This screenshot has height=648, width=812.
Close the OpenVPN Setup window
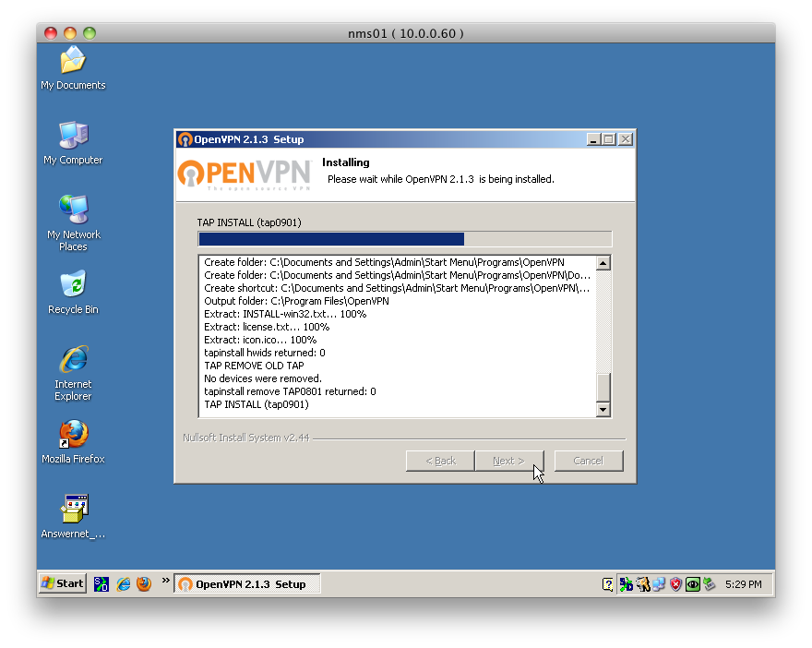click(626, 139)
